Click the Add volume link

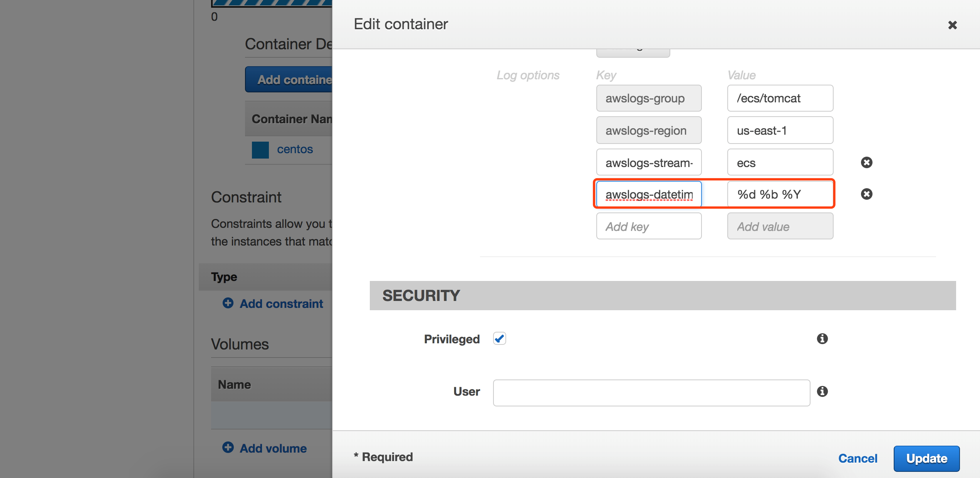pos(273,448)
